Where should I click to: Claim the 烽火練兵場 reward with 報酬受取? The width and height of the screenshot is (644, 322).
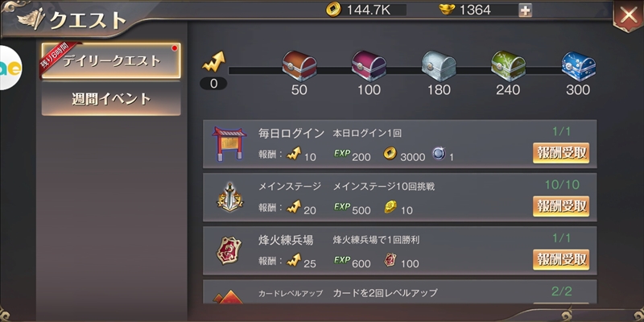point(561,259)
